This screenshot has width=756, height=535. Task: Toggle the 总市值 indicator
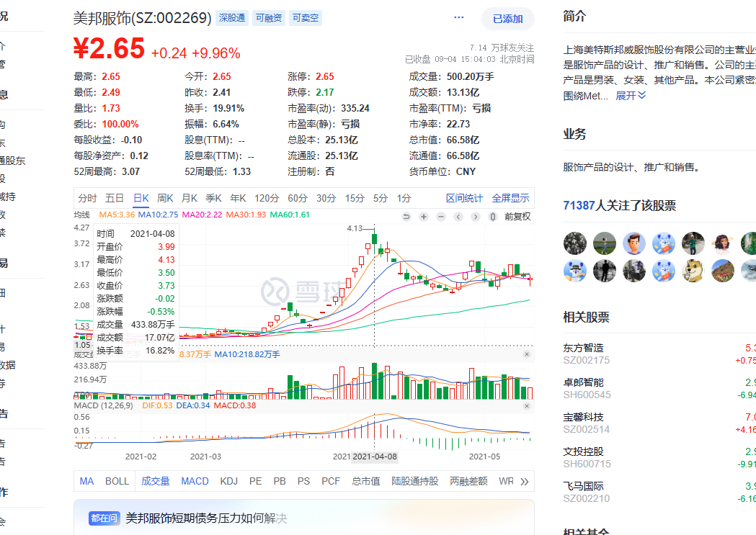366,482
